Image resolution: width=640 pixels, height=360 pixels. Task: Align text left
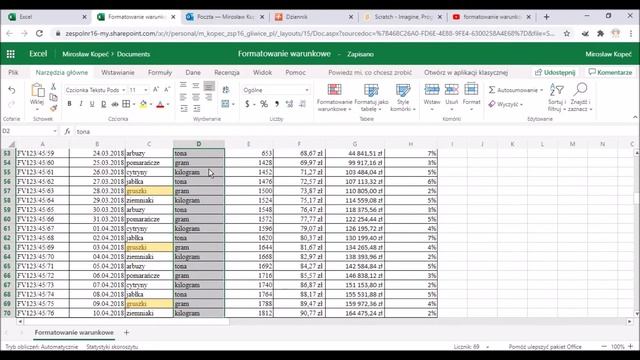click(183, 97)
